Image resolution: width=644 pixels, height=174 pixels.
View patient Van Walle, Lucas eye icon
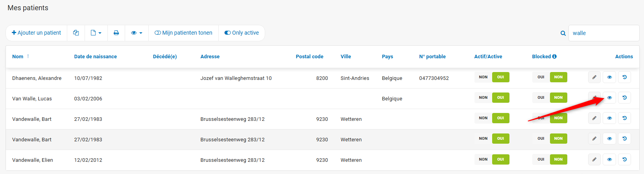(x=609, y=98)
